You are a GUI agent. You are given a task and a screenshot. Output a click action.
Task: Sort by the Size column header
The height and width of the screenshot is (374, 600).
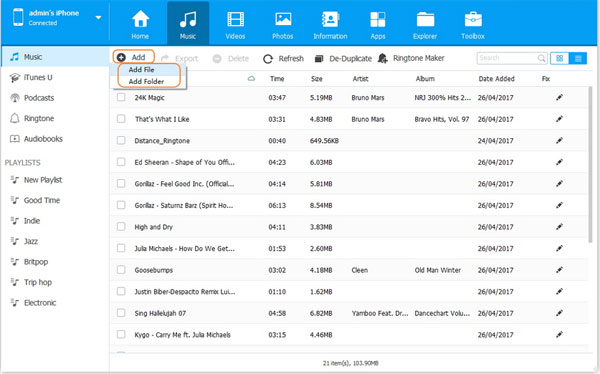317,79
